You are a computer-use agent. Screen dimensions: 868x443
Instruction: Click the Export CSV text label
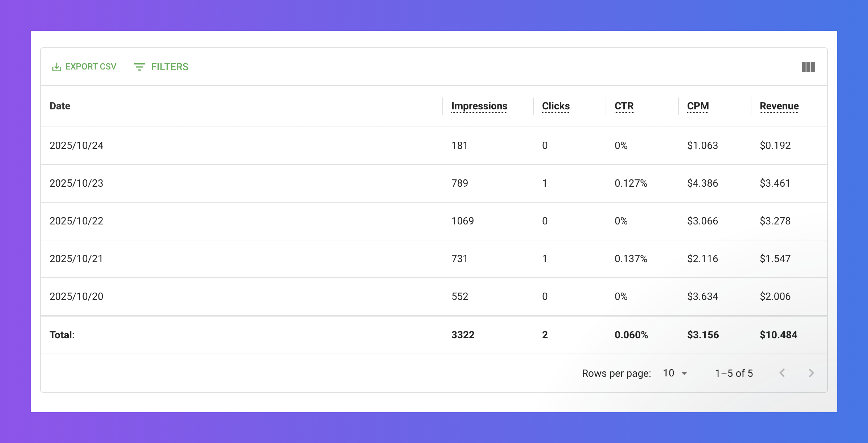(91, 67)
